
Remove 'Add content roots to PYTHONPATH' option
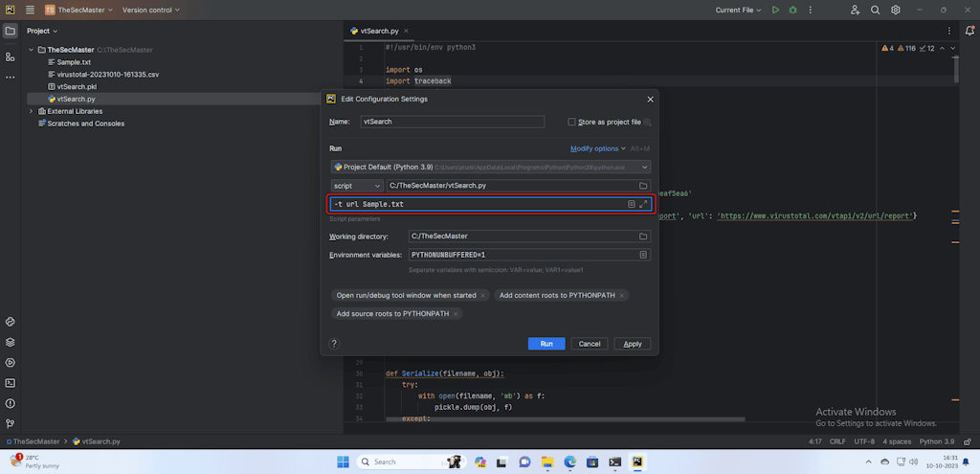click(x=622, y=295)
